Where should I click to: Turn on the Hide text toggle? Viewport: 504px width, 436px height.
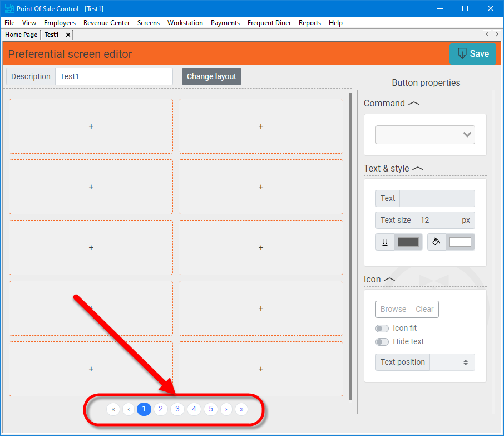click(x=382, y=342)
